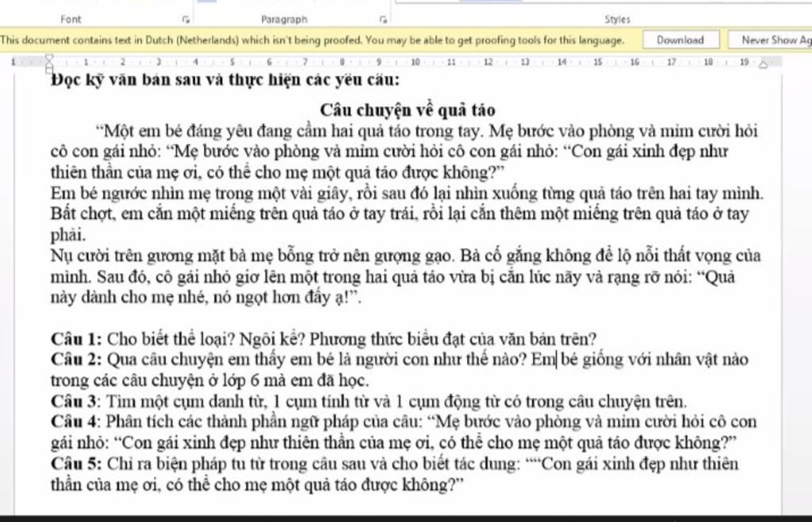Click the "Câu 5:" question line
812x522 pixels.
[x=395, y=465]
